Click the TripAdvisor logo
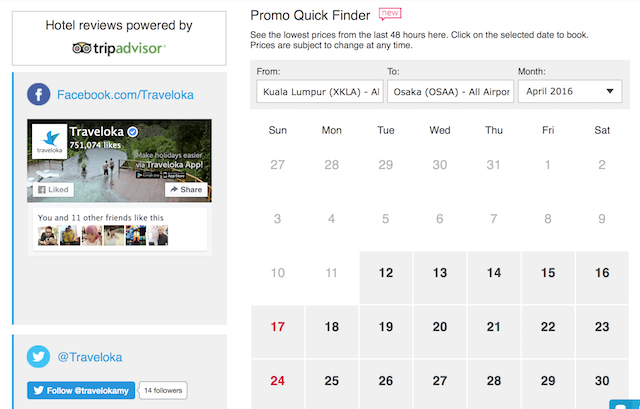Viewport: 640px width, 409px height. pos(119,47)
